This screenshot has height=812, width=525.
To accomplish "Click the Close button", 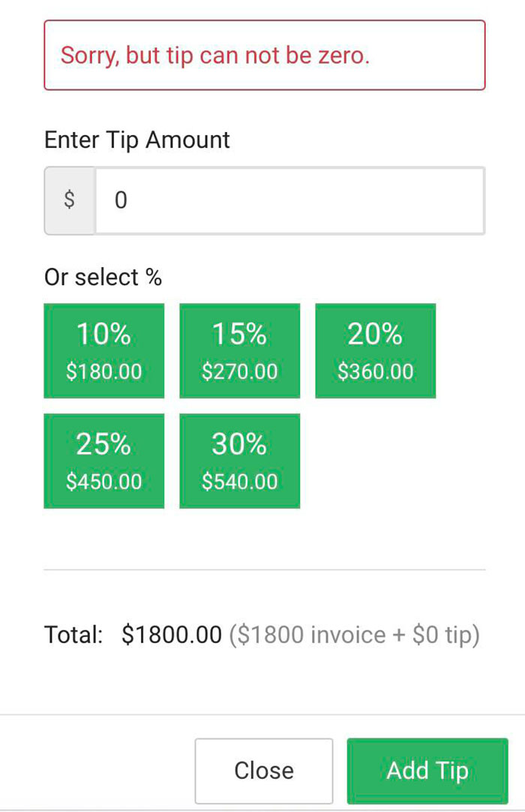I will pyautogui.click(x=264, y=771).
